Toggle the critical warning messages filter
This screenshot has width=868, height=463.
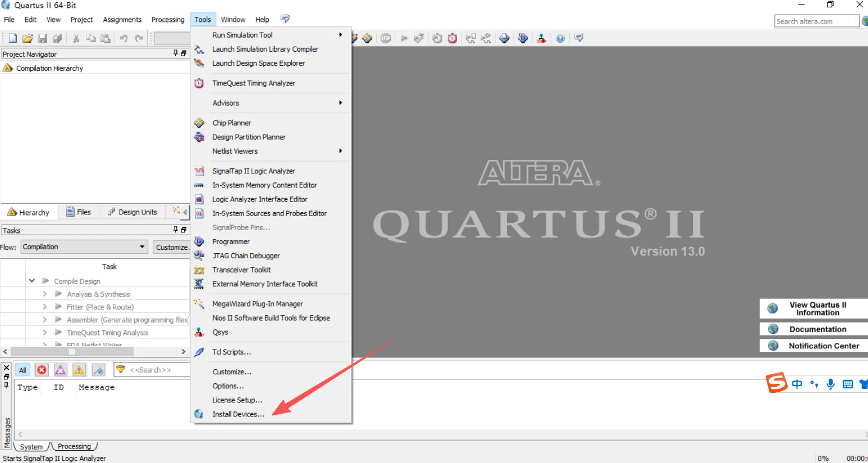point(61,370)
